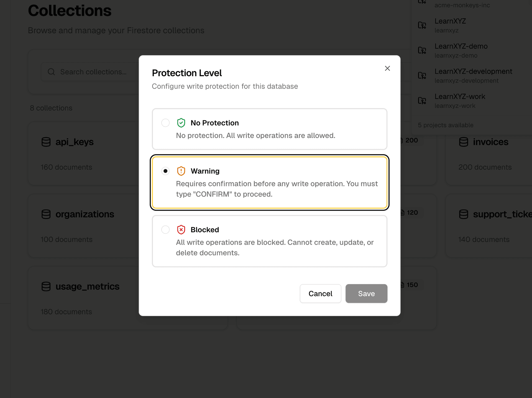
Task: Click the Cancel button
Action: (x=320, y=294)
